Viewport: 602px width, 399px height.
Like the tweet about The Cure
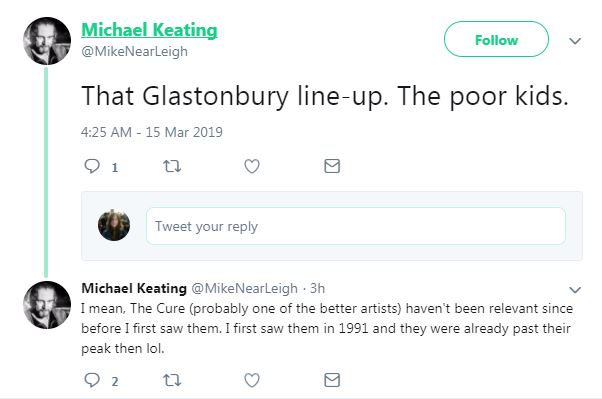coord(252,380)
